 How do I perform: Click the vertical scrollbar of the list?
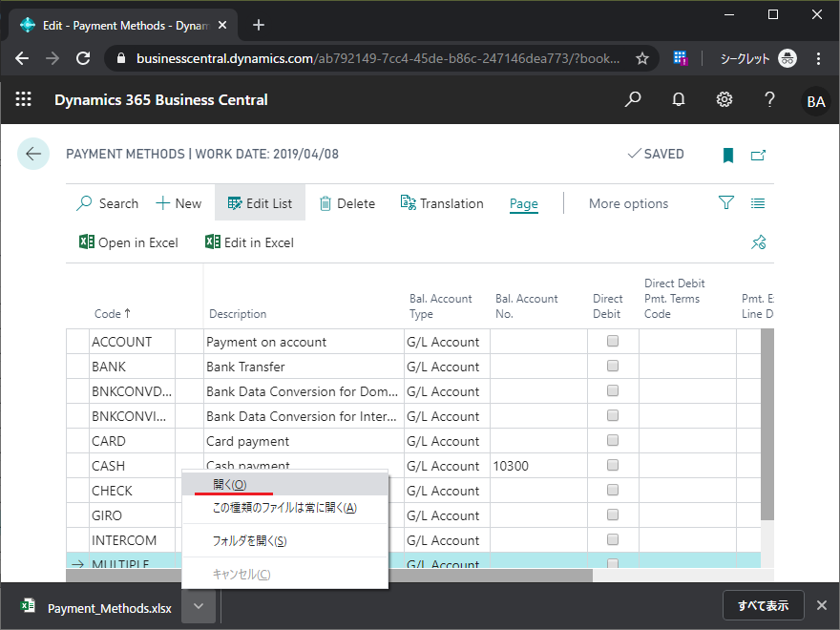767,424
